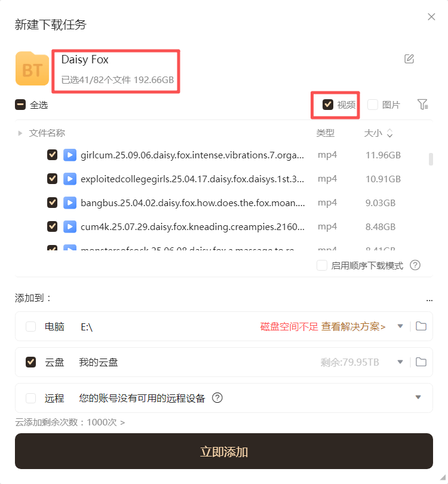Image resolution: width=448 pixels, height=484 pixels.
Task: Enable the 启用顺序下载模式 checkbox
Action: (x=322, y=265)
